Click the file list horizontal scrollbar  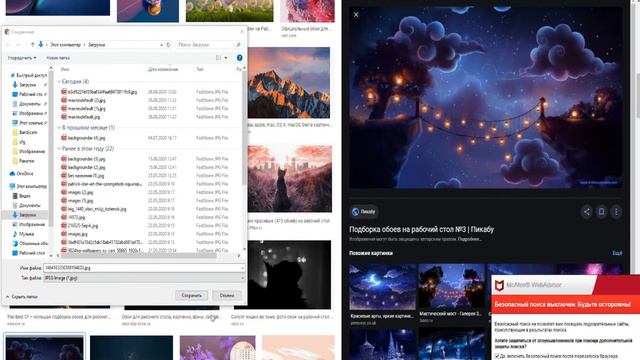click(x=139, y=256)
